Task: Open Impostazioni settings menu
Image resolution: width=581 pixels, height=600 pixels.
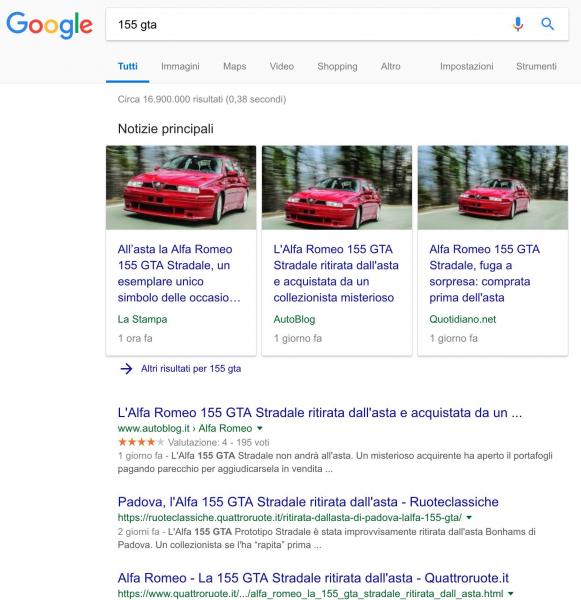Action: (467, 67)
